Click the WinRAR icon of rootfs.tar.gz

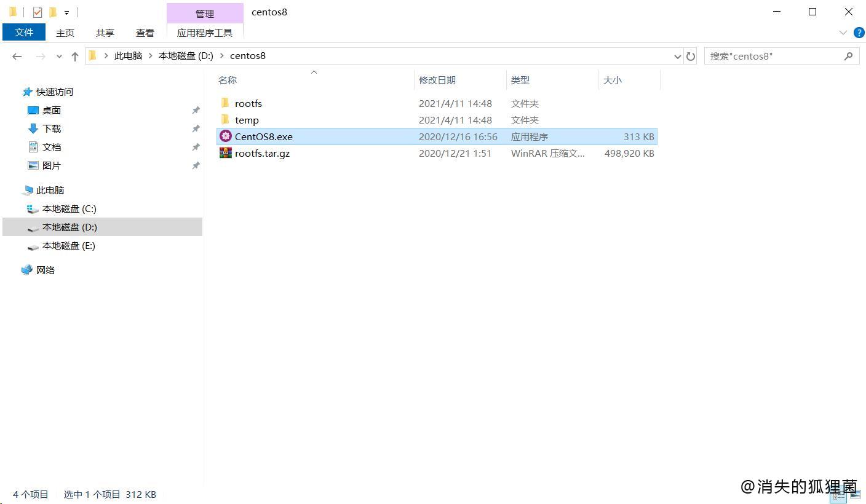click(x=226, y=152)
